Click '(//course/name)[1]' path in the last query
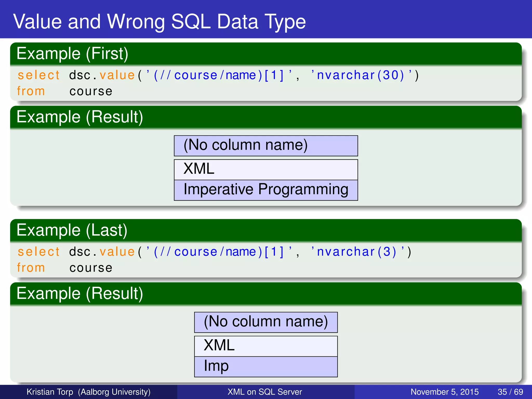532x399 pixels. click(x=219, y=252)
